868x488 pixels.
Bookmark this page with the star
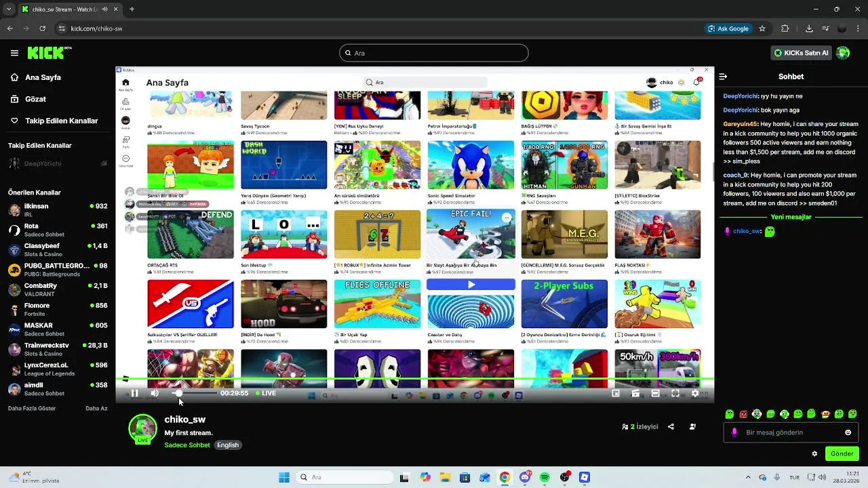point(762,28)
